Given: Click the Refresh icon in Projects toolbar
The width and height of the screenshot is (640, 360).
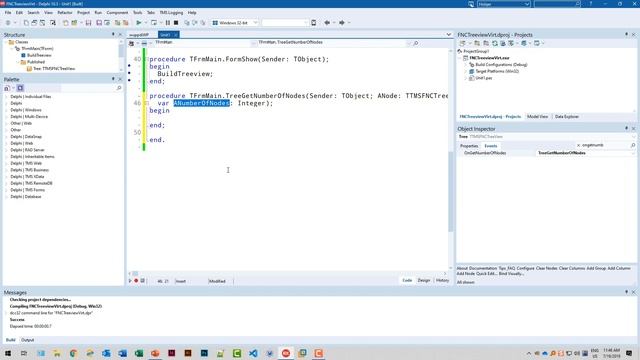Looking at the screenshot, I should click(495, 43).
